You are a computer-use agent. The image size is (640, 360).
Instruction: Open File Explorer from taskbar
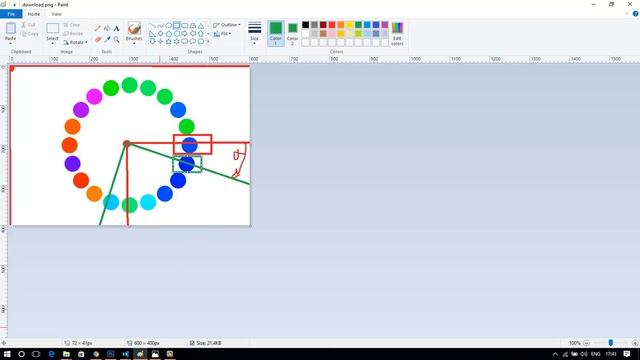[66, 354]
